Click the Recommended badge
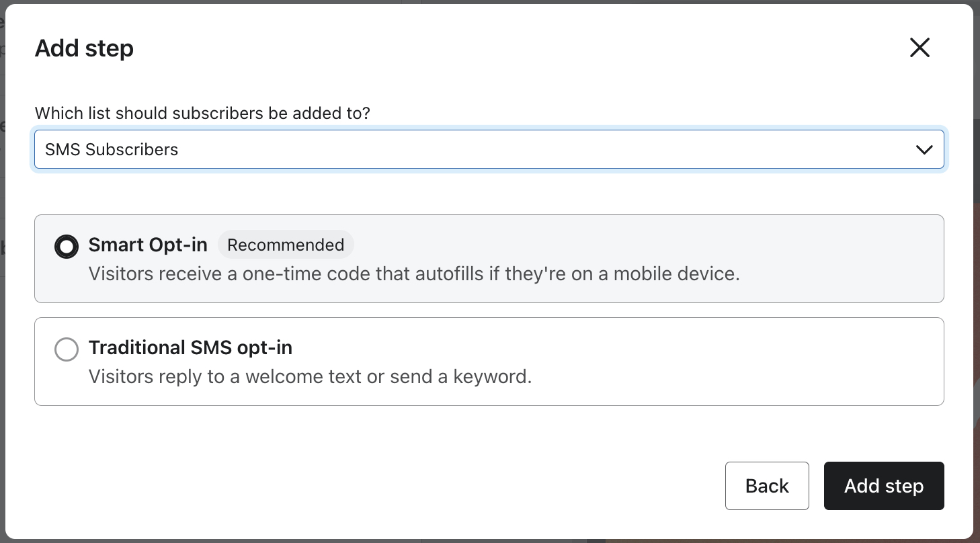The image size is (980, 543). (x=286, y=245)
